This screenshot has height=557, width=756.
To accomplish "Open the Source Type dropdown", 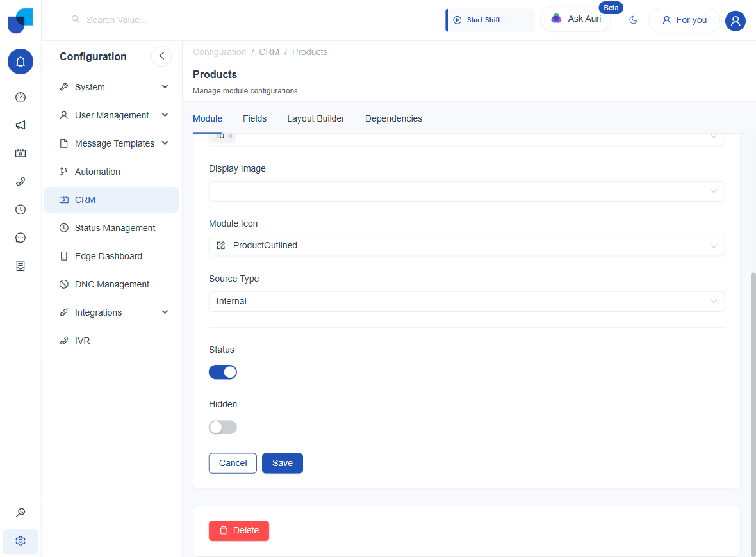I will point(466,301).
